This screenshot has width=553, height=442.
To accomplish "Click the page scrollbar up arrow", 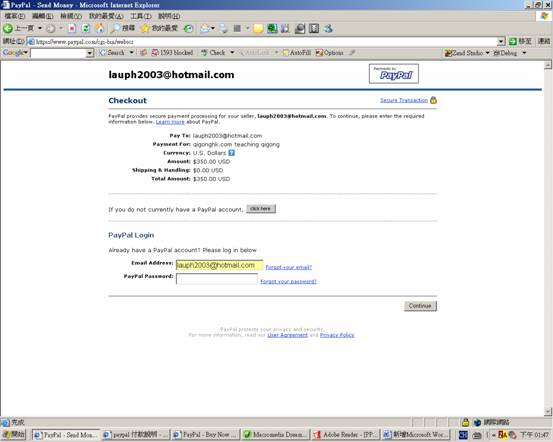I will [x=548, y=65].
